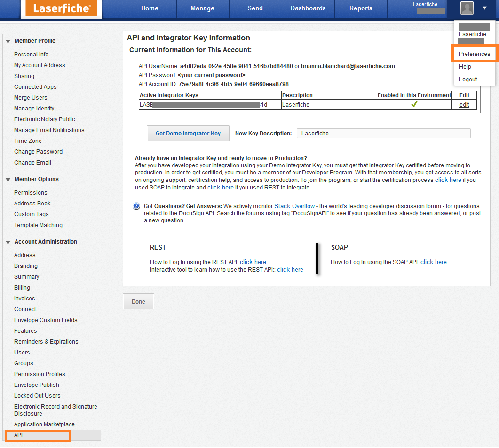499x448 pixels.
Task: Open Groups
Action: point(24,363)
